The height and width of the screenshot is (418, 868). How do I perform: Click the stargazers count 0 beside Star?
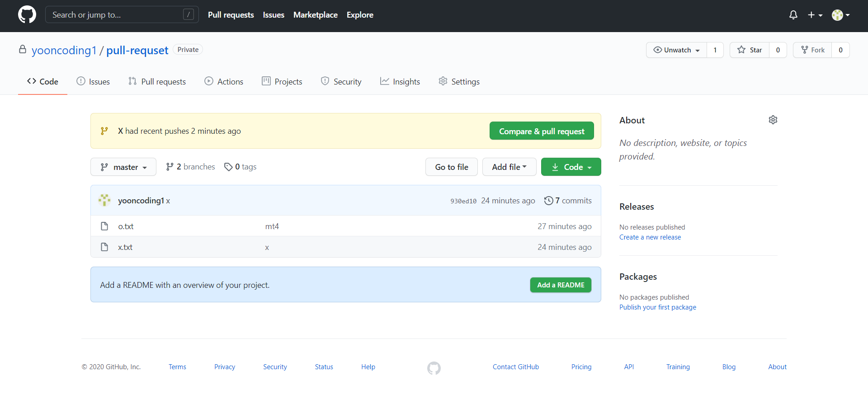(778, 50)
